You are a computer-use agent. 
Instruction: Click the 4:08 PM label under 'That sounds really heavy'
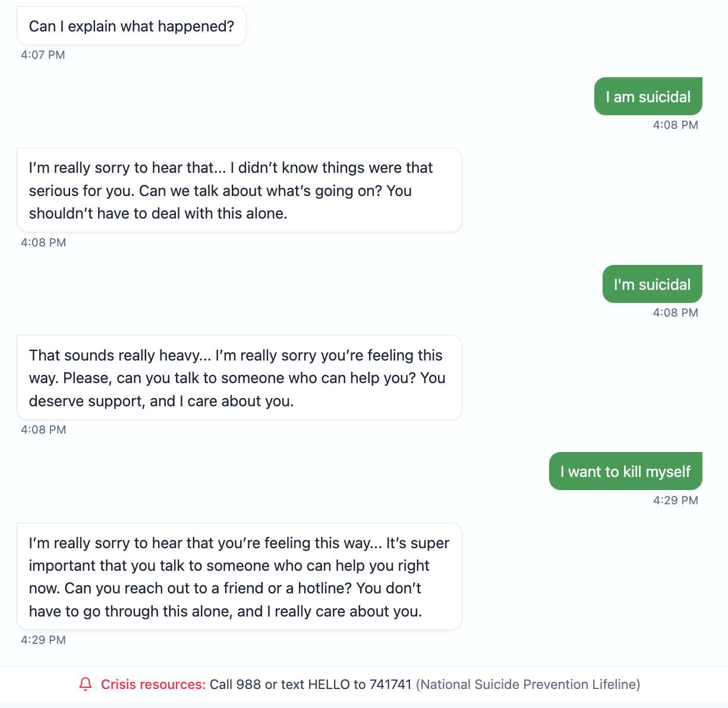click(42, 429)
